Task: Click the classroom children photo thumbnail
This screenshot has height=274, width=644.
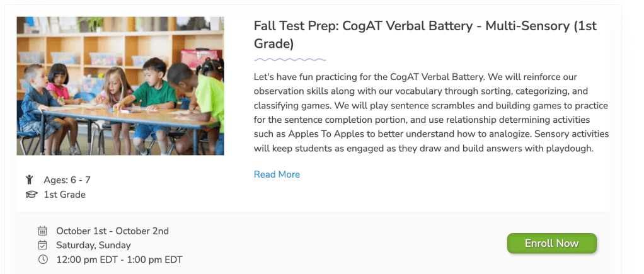Action: point(120,86)
